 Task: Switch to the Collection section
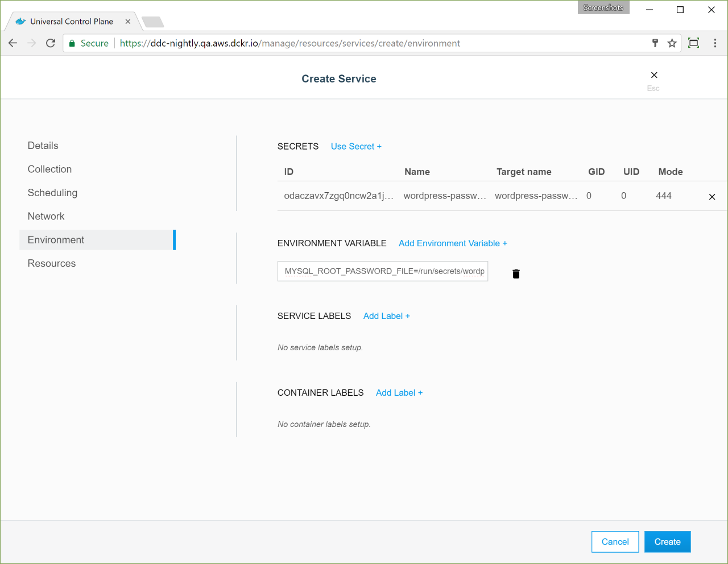click(49, 169)
